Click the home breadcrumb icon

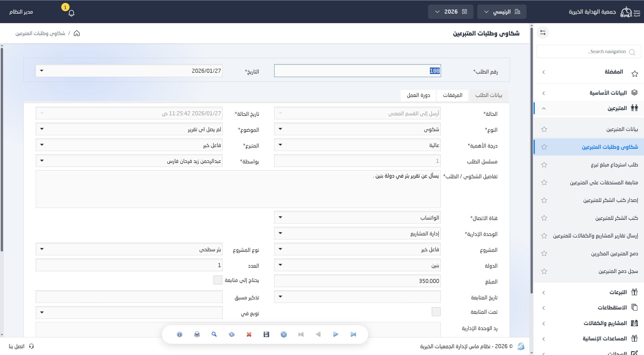click(77, 33)
